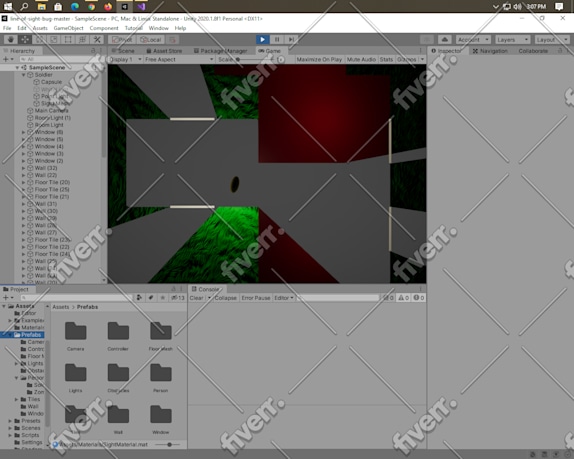Open the GameObject menu
The width and height of the screenshot is (574, 459).
point(68,28)
